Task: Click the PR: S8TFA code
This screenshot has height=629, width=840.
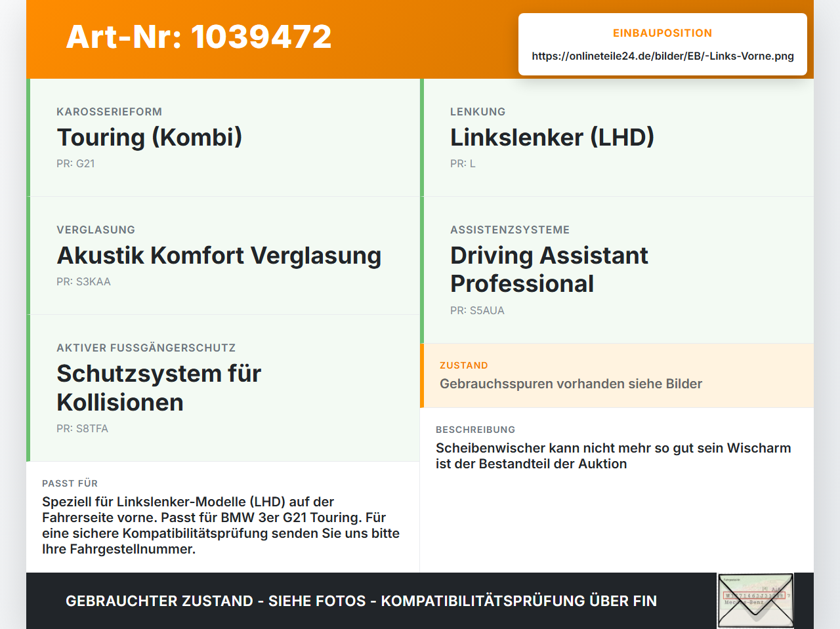Action: click(x=82, y=428)
